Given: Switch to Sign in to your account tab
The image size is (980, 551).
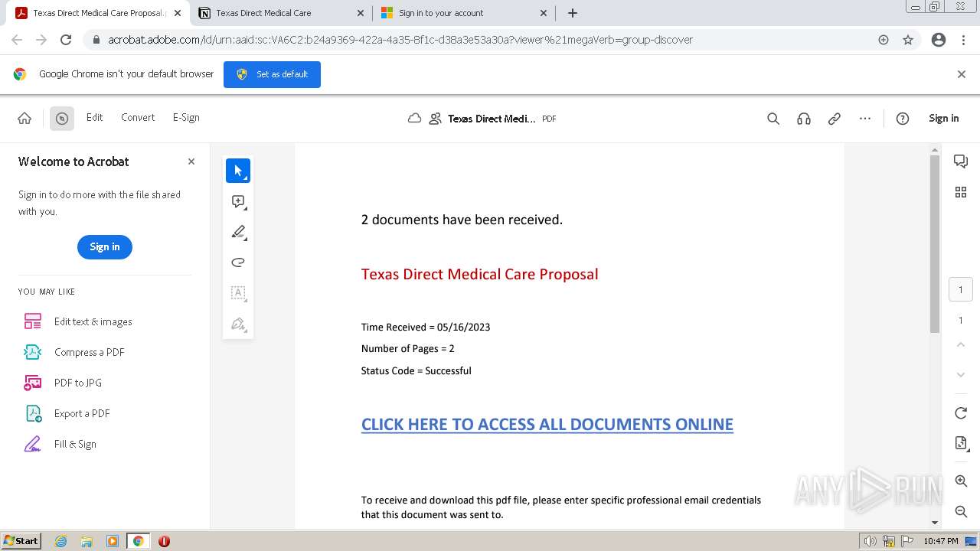Looking at the screenshot, I should tap(463, 13).
